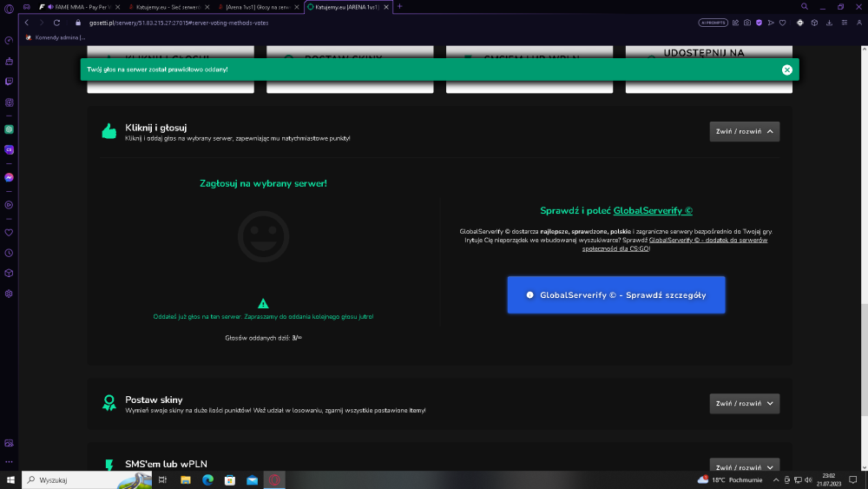Open Komendy admina bookmark

pos(56,37)
